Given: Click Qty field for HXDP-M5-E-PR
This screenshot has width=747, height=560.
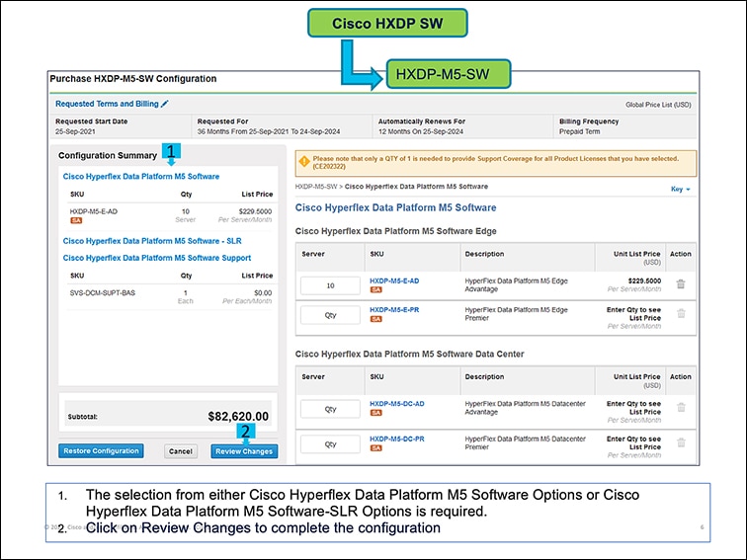Looking at the screenshot, I should (x=330, y=315).
